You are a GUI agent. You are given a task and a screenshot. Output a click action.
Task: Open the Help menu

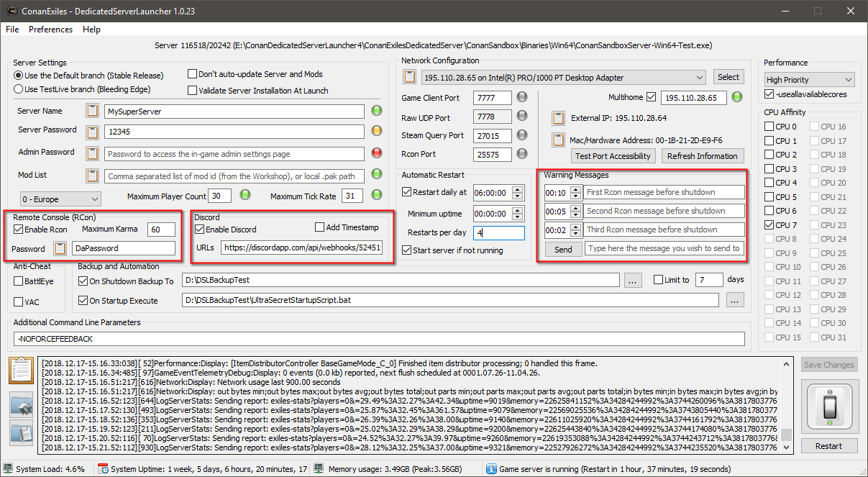[91, 29]
